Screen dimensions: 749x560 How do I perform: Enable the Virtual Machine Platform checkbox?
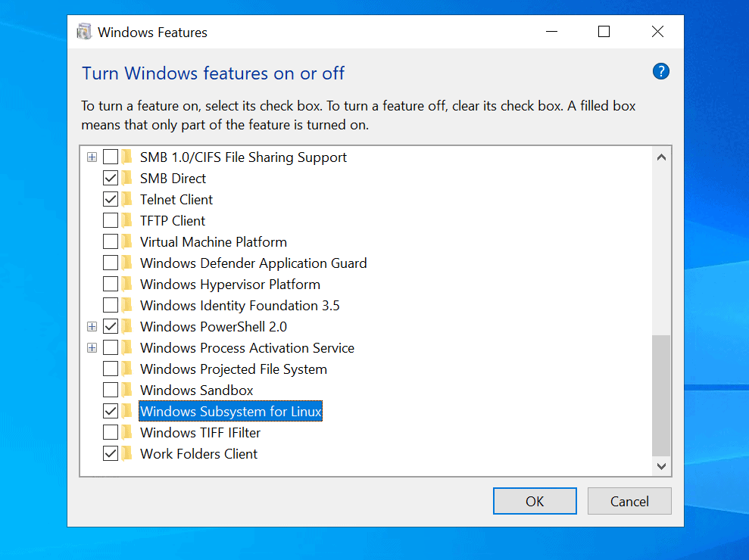pos(111,241)
